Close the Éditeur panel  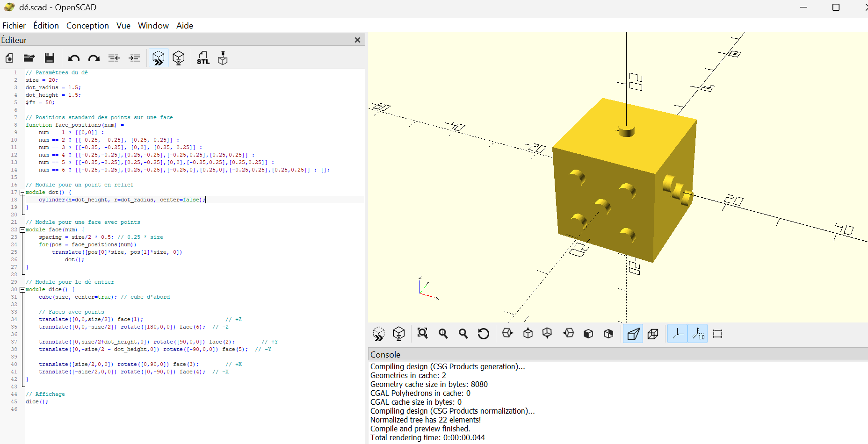pos(357,40)
